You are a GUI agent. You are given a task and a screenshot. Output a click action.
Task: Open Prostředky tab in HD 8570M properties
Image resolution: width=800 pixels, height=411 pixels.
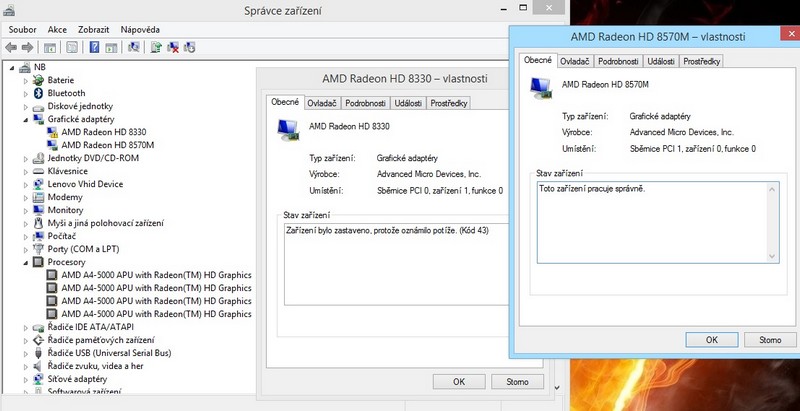click(x=702, y=61)
